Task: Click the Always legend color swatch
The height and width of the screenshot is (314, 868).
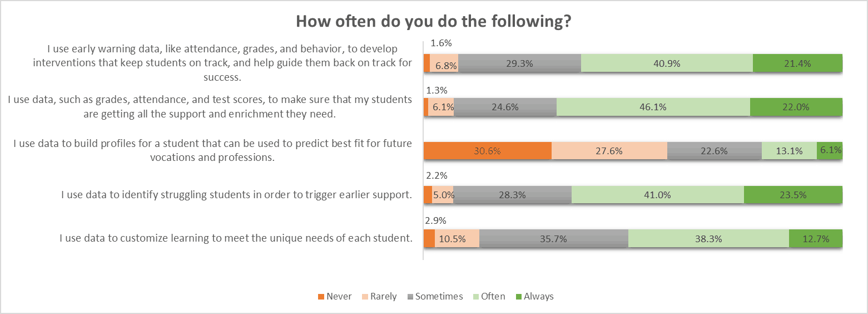Action: (519, 297)
